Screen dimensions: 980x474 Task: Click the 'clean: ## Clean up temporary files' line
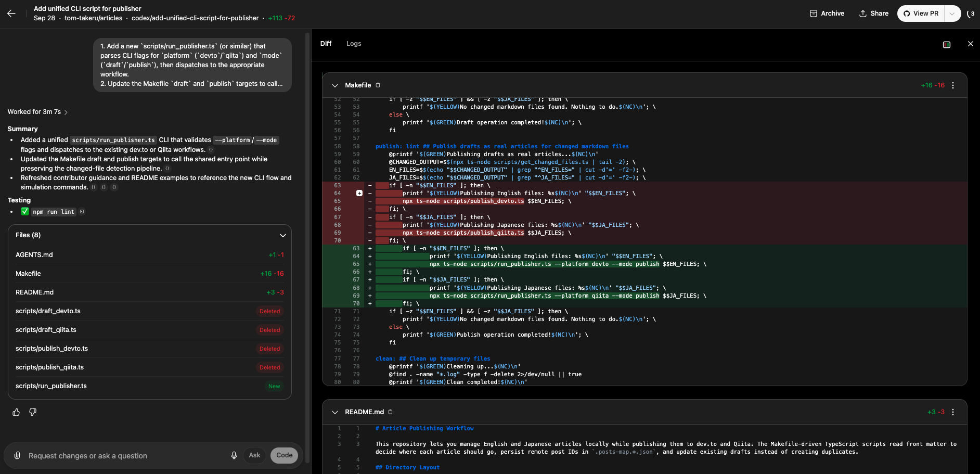(x=433, y=358)
